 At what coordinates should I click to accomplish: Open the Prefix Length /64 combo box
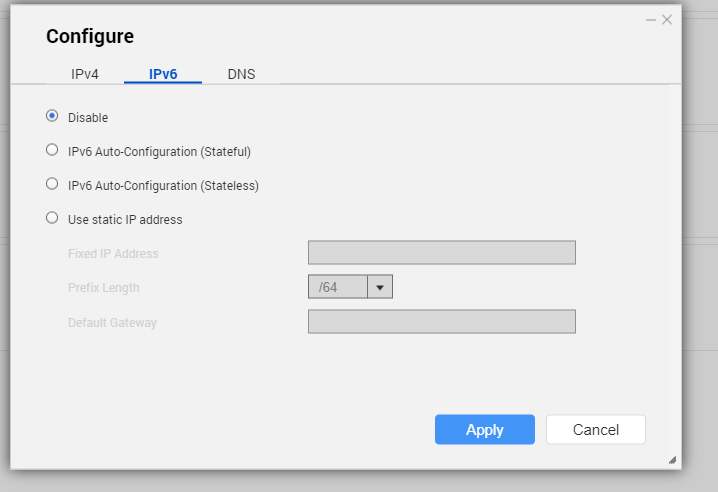pos(338,287)
